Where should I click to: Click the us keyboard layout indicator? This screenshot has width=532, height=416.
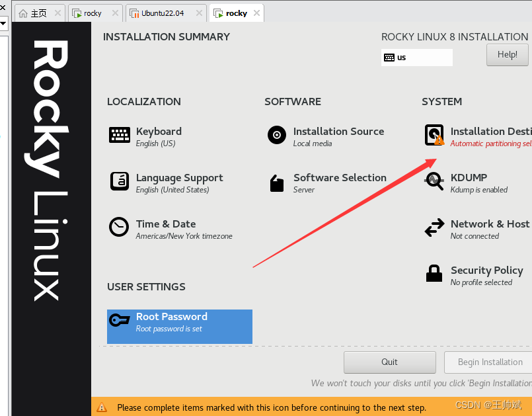pyautogui.click(x=417, y=58)
